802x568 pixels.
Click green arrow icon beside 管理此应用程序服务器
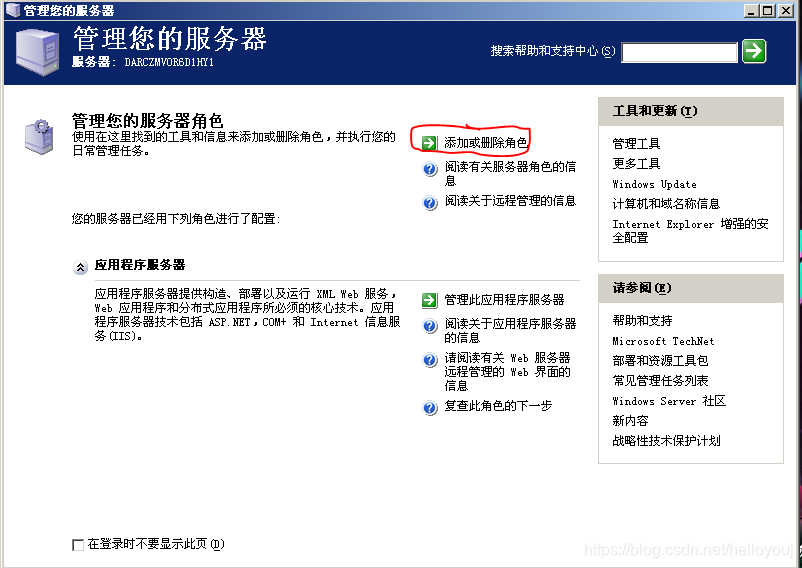tap(429, 300)
